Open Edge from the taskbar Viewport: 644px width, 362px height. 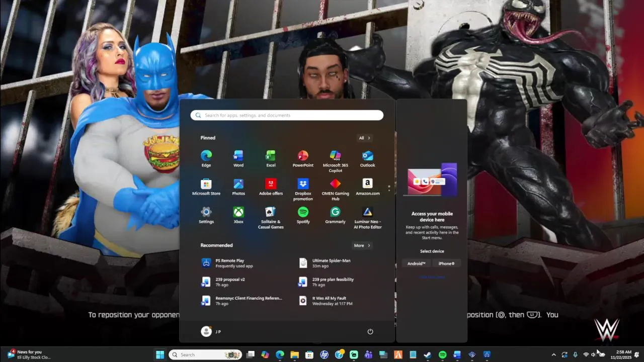pos(280,355)
